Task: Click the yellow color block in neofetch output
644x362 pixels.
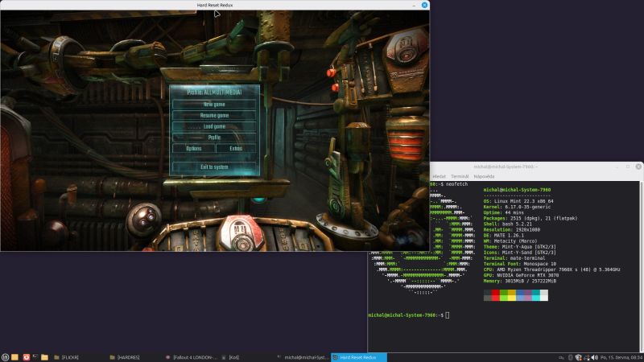Action: pyautogui.click(x=512, y=295)
